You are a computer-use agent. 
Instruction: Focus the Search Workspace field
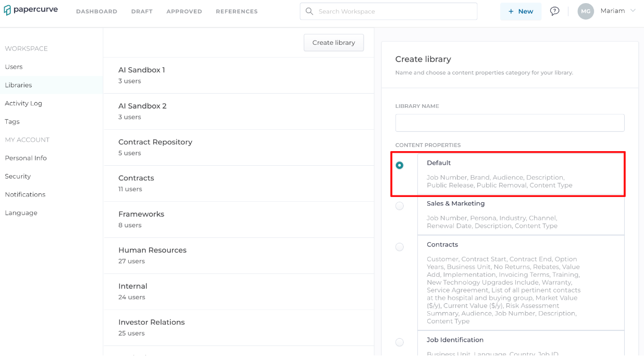pos(389,11)
